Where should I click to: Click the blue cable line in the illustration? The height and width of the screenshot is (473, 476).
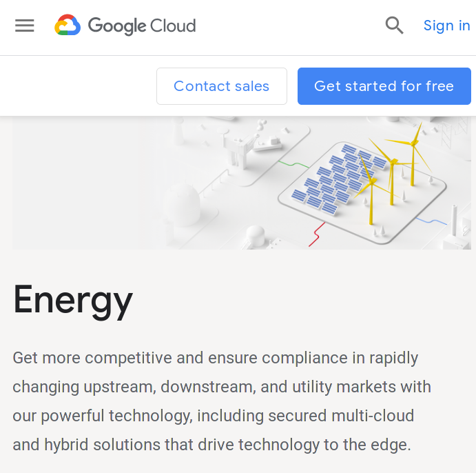(432, 221)
